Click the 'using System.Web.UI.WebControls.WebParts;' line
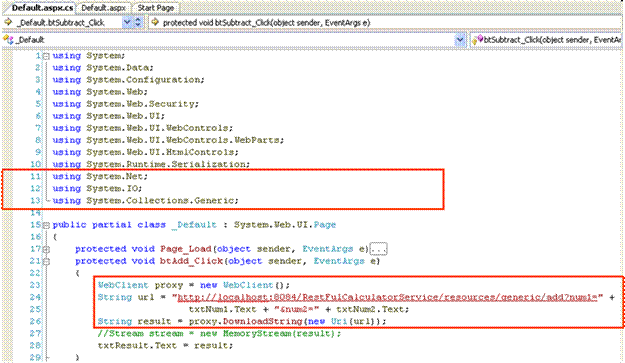625x363 pixels. 168,140
